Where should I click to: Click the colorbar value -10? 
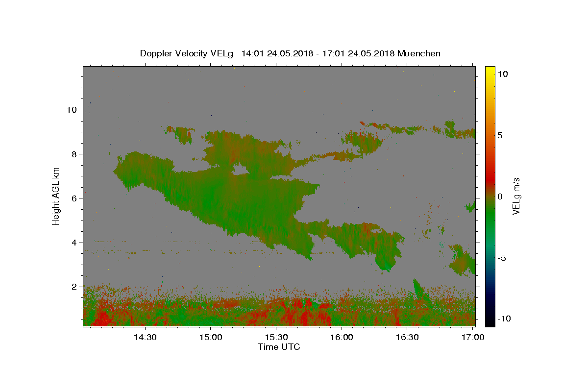pyautogui.click(x=504, y=318)
